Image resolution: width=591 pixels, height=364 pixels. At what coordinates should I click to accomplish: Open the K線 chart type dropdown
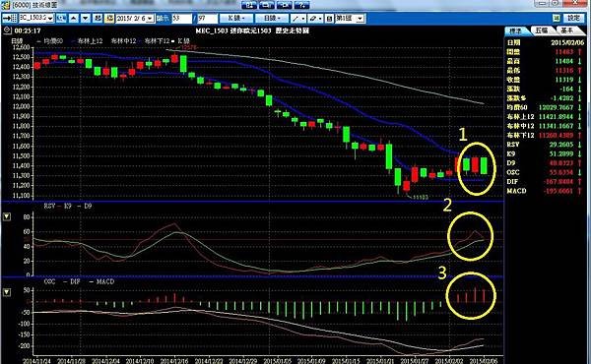point(236,18)
